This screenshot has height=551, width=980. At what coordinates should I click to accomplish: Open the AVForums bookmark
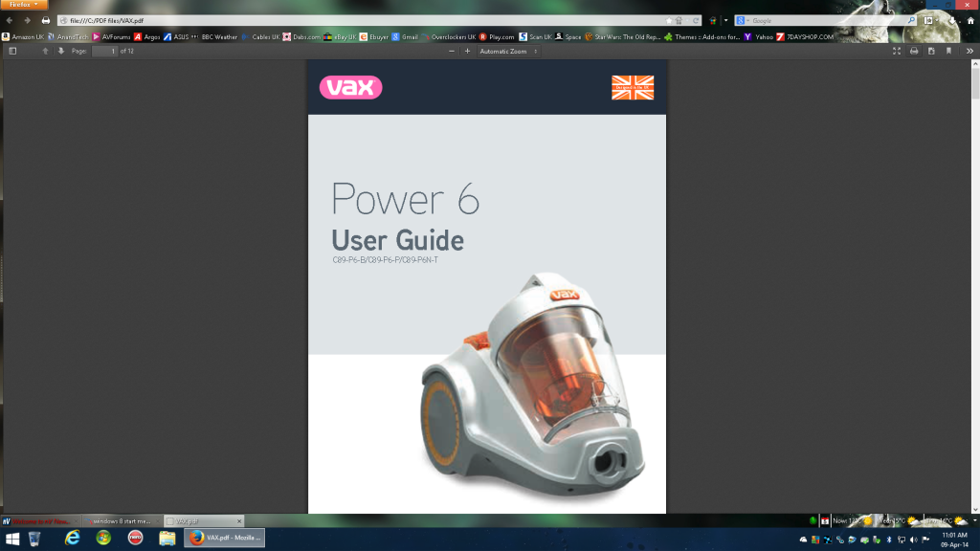[x=111, y=37]
